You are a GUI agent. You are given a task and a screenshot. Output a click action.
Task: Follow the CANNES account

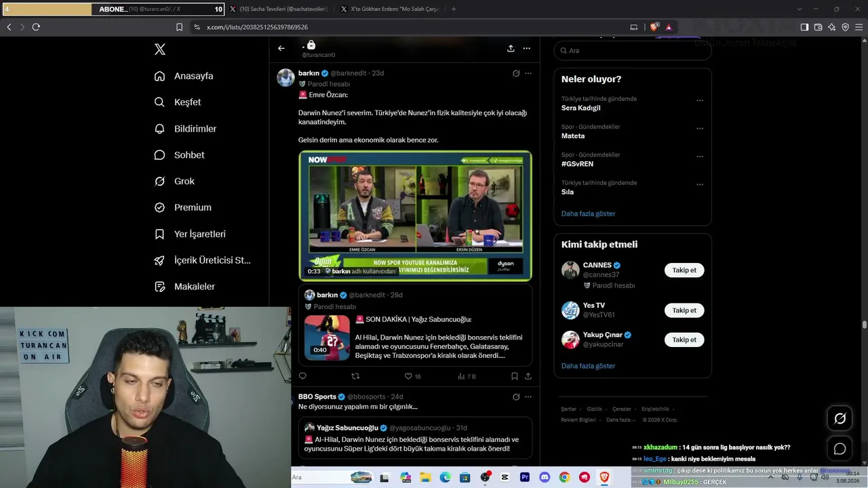684,270
